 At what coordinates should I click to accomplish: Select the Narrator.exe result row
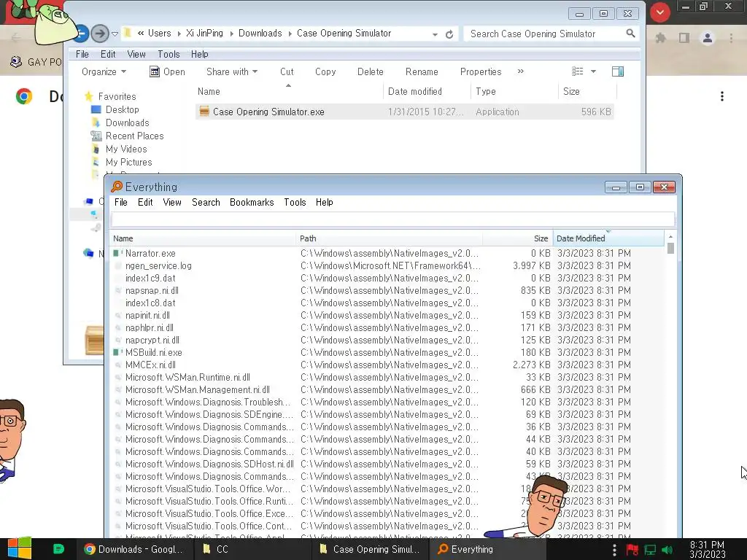[x=387, y=253]
